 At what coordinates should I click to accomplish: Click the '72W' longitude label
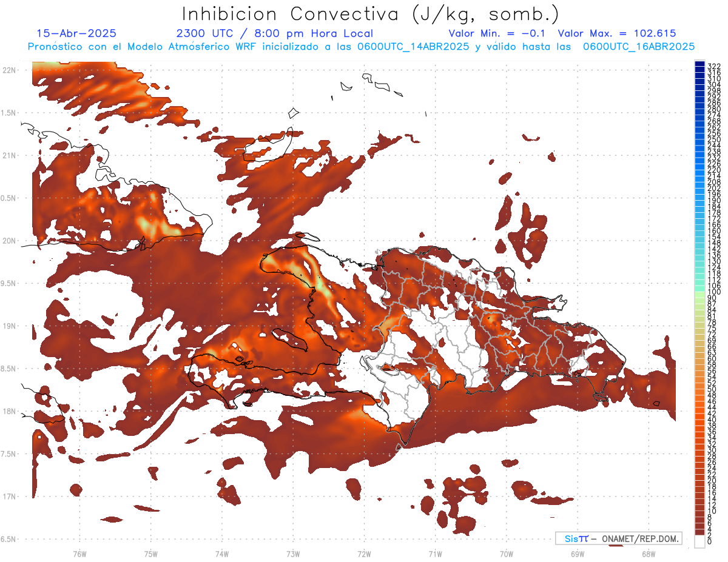pyautogui.click(x=365, y=554)
